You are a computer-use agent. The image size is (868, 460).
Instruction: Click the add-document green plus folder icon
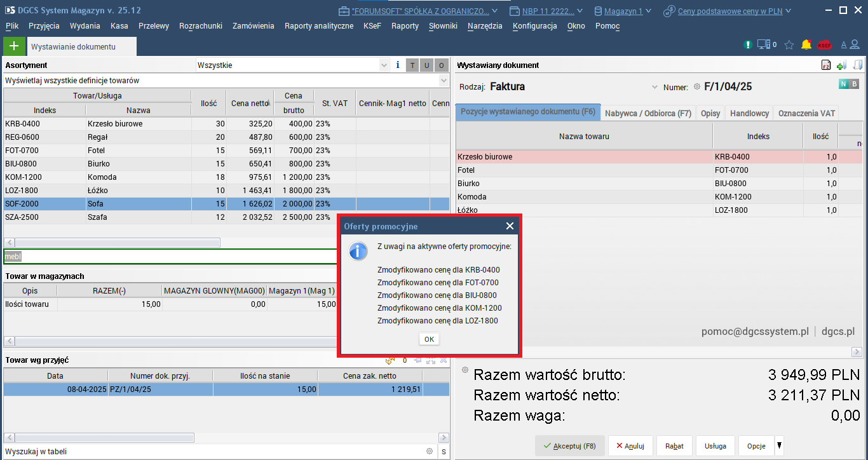[x=841, y=65]
